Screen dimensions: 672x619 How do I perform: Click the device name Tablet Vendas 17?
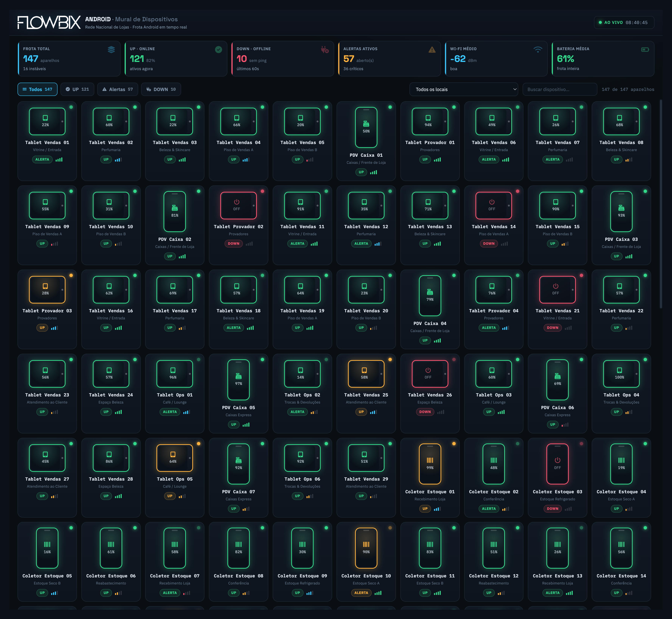[175, 311]
